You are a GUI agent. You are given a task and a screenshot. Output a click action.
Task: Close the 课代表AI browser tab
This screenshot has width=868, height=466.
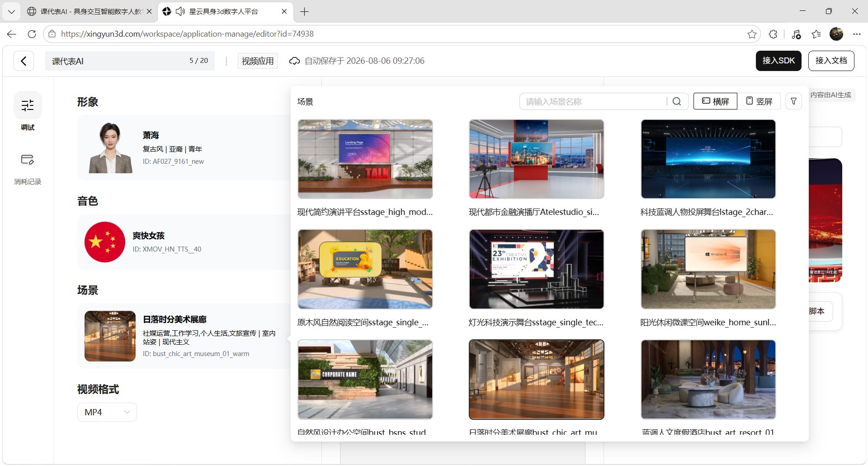click(x=149, y=11)
